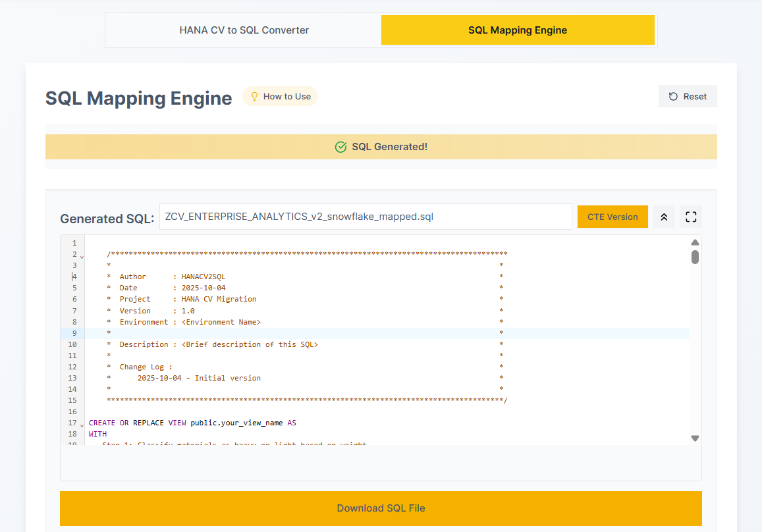Click the green checkmark in SQL Generated banner
Screen dimensions: 762x532
point(340,147)
